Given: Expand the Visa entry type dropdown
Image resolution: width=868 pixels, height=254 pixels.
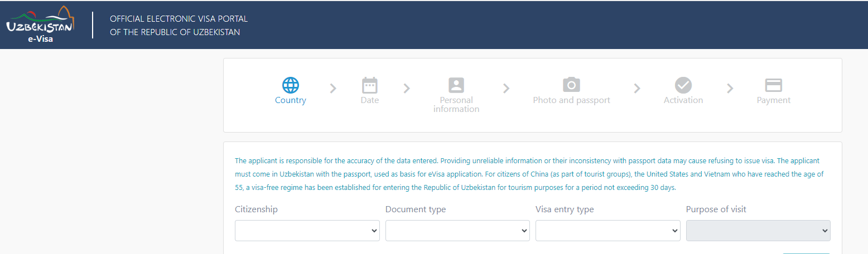Looking at the screenshot, I should 608,231.
